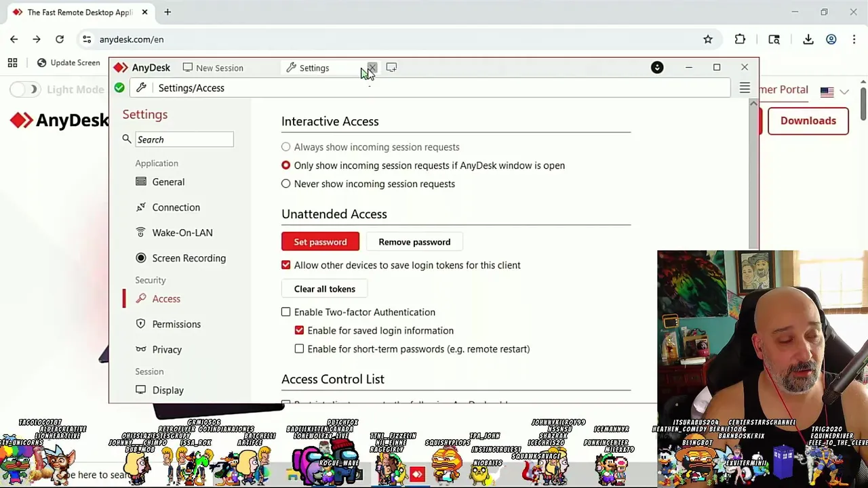Click the Permissions shield icon

click(x=140, y=323)
